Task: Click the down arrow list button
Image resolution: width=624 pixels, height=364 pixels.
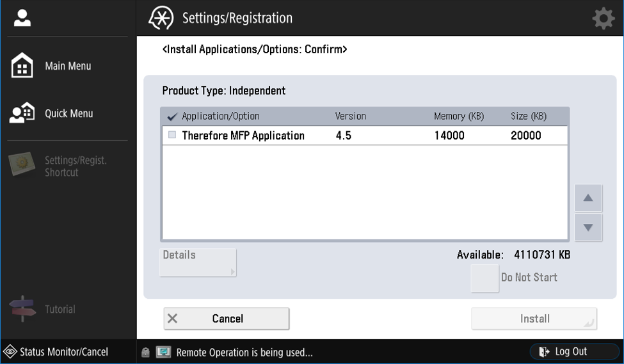Action: pyautogui.click(x=588, y=227)
